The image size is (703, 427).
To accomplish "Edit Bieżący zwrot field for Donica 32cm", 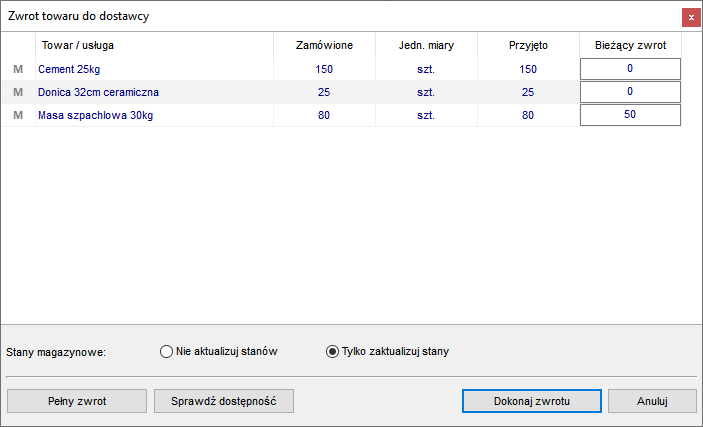I will [x=630, y=92].
